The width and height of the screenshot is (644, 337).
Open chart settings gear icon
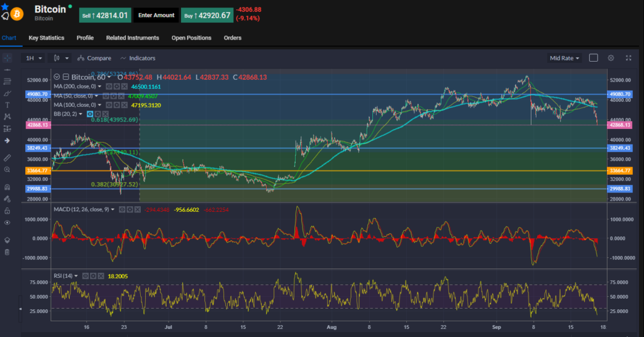point(611,58)
